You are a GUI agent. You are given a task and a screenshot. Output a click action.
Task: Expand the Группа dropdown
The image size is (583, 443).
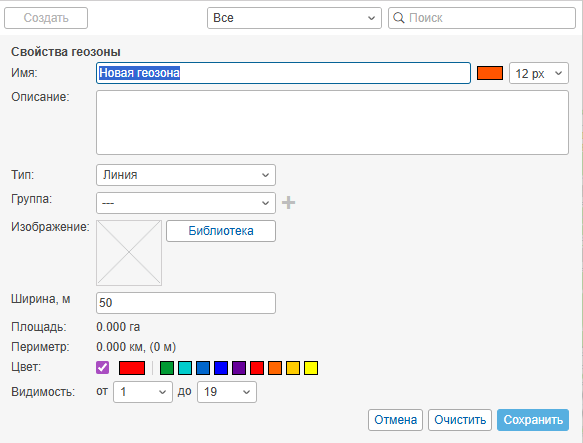click(186, 203)
